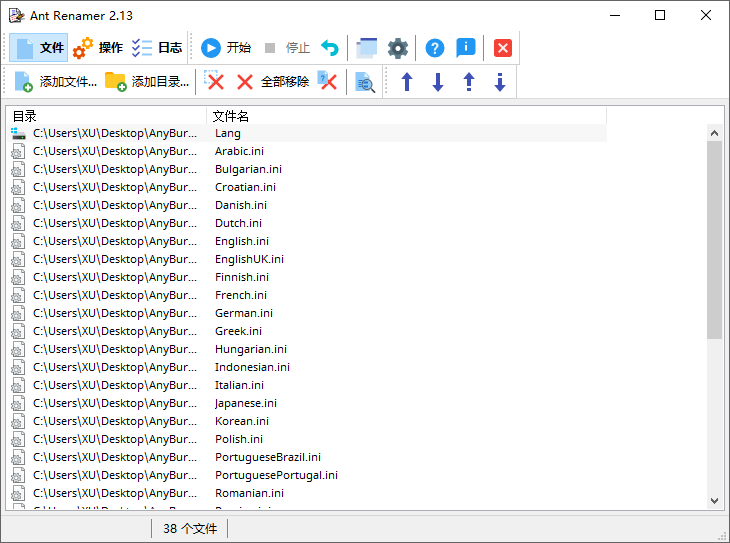Image resolution: width=730 pixels, height=543 pixels.
Task: Click the Ant Renamer title bar app icon
Action: (16, 15)
